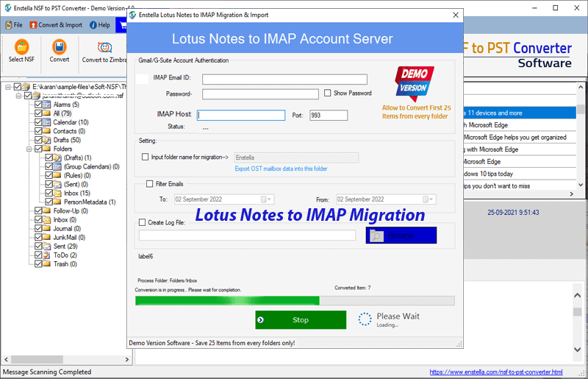The width and height of the screenshot is (588, 379).
Task: Click the Select NSF toolbar icon
Action: [22, 47]
